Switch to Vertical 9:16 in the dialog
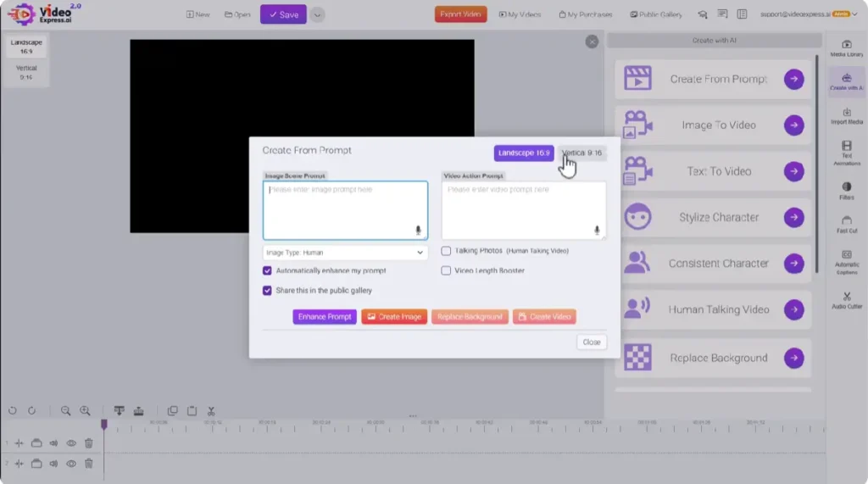 [x=581, y=153]
